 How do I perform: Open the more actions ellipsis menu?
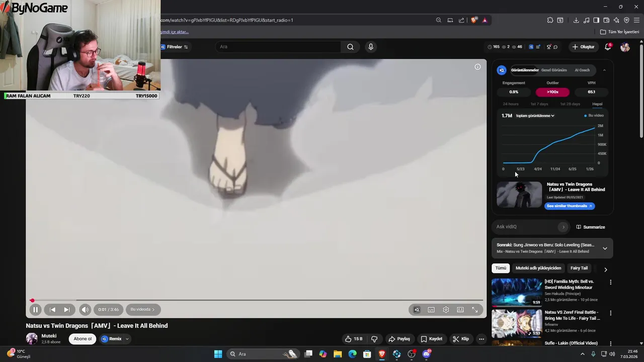[481, 339]
